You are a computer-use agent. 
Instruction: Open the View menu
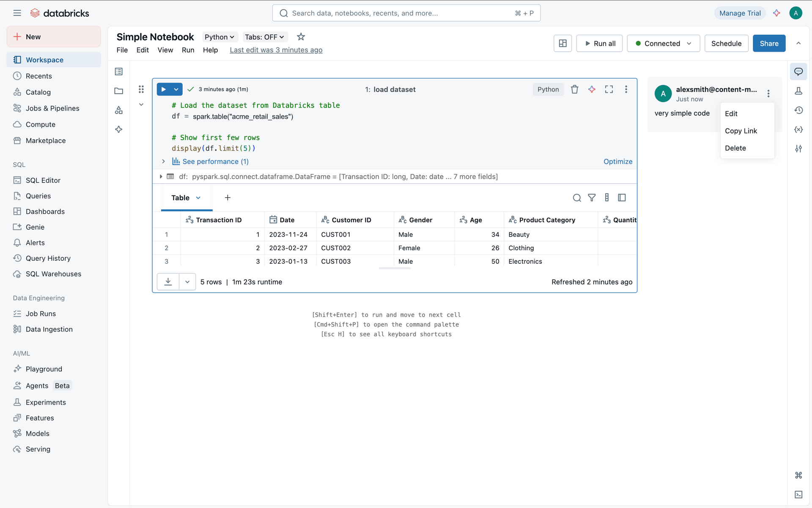pyautogui.click(x=165, y=50)
